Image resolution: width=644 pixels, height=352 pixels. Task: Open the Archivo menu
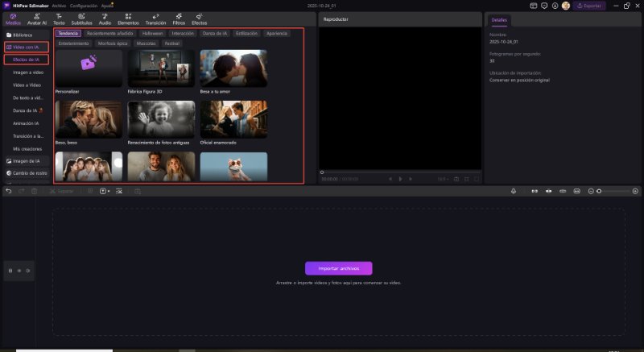[59, 5]
